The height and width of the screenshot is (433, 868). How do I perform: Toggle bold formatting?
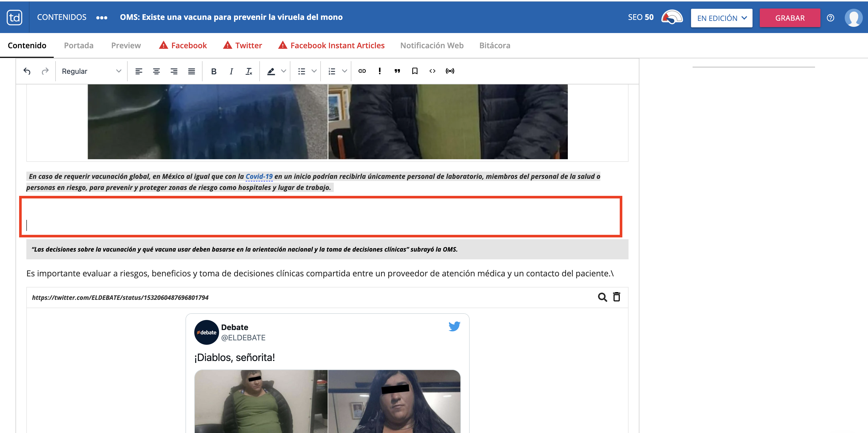pyautogui.click(x=214, y=71)
